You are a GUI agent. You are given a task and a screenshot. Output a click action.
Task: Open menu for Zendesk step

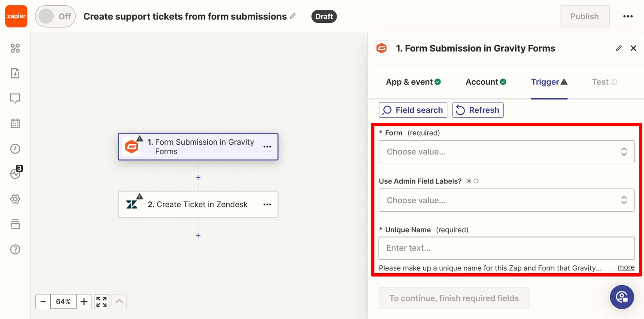click(x=267, y=204)
